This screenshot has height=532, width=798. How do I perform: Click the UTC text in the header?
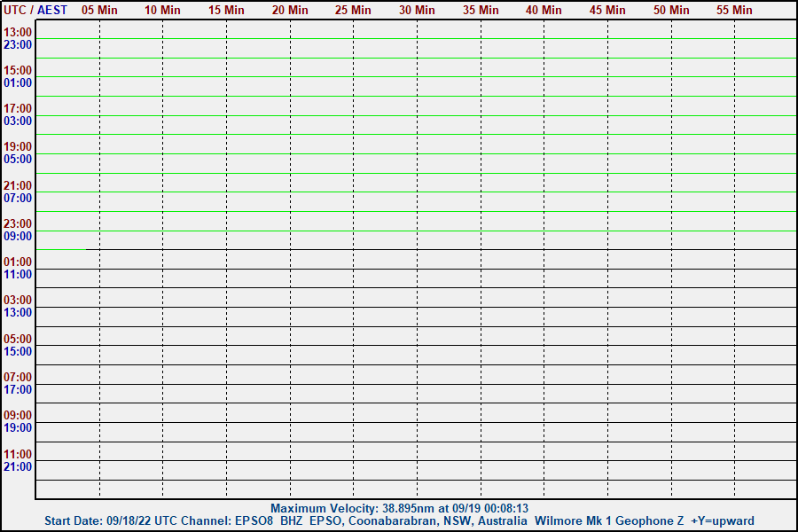16,10
